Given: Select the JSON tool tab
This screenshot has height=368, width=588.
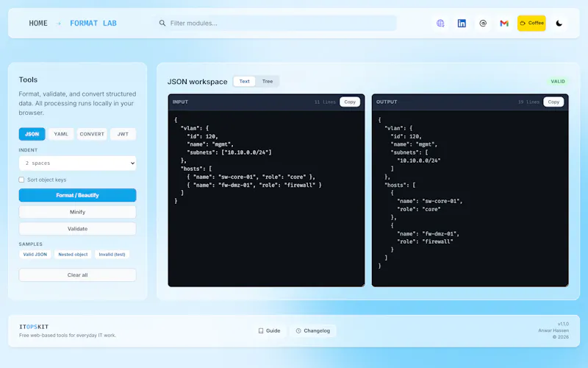Looking at the screenshot, I should [x=32, y=134].
